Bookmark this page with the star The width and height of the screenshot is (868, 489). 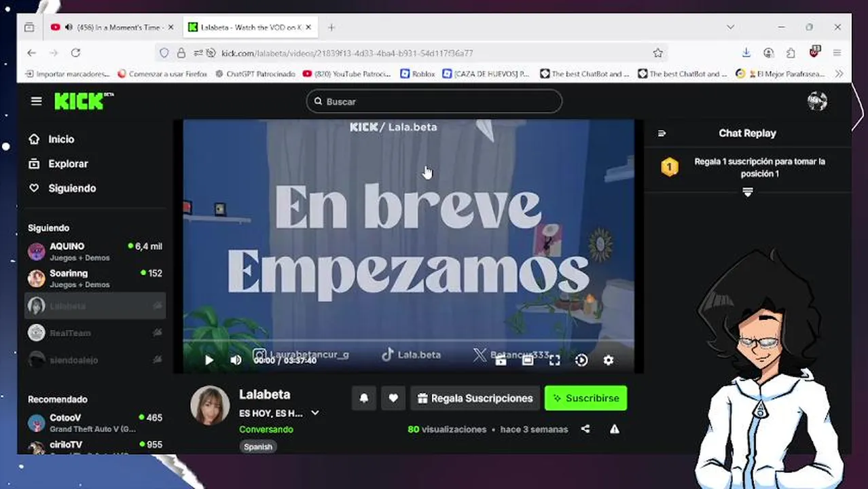(657, 53)
